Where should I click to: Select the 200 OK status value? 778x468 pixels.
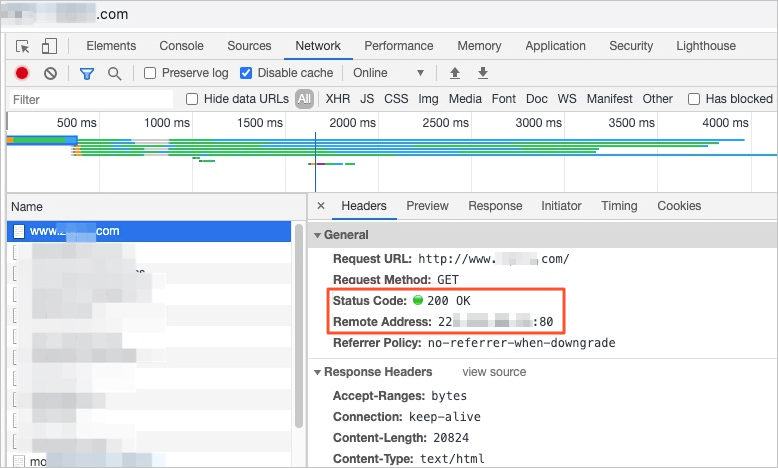pos(449,301)
